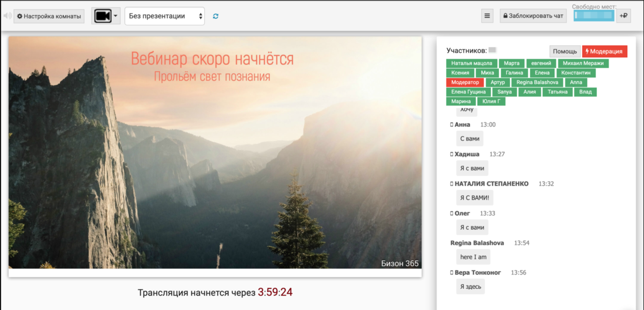Open Настройка комнаты room settings

(49, 16)
